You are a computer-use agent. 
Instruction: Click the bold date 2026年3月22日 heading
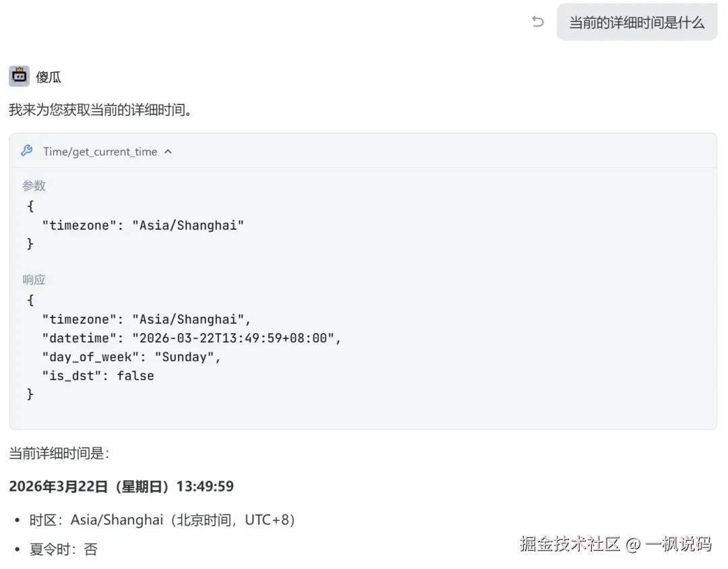point(121,486)
